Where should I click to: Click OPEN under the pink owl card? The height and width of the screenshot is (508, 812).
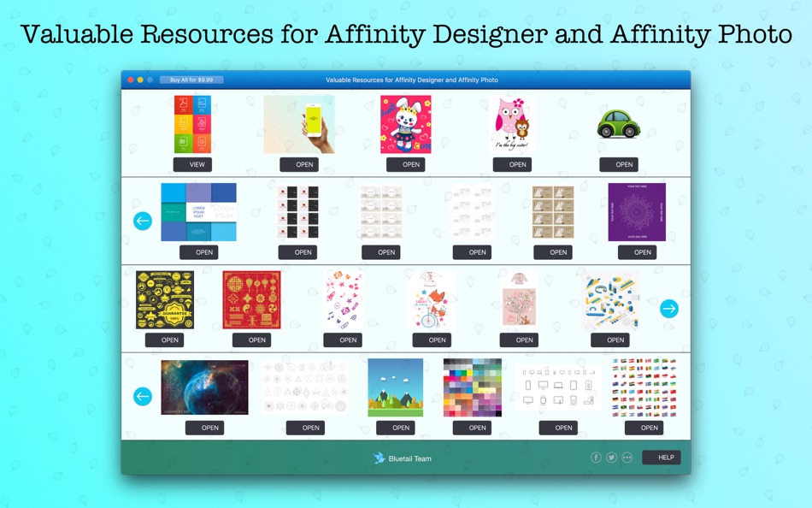click(x=513, y=164)
